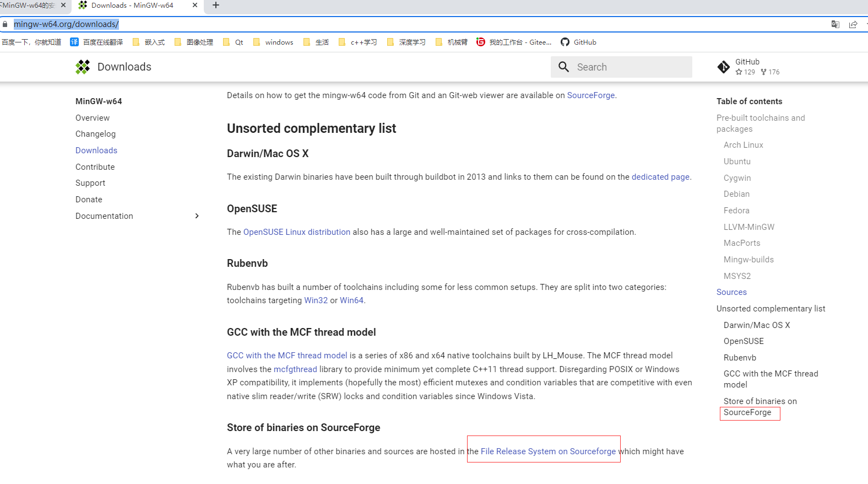This screenshot has width=868, height=484.
Task: Jump to Pre-built toolchains and packages in contents
Action: tap(761, 123)
